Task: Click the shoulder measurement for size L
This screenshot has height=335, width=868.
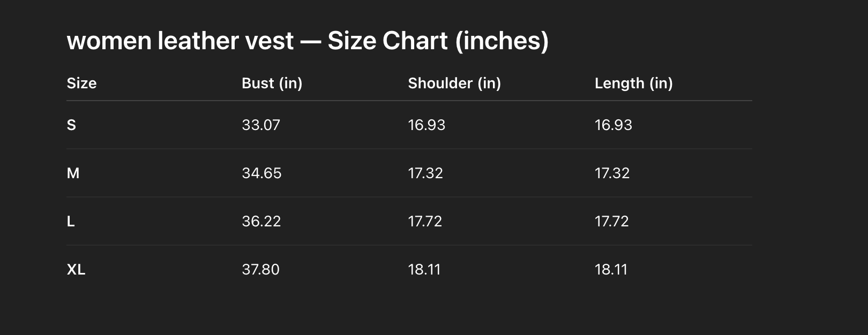Action: 425,222
